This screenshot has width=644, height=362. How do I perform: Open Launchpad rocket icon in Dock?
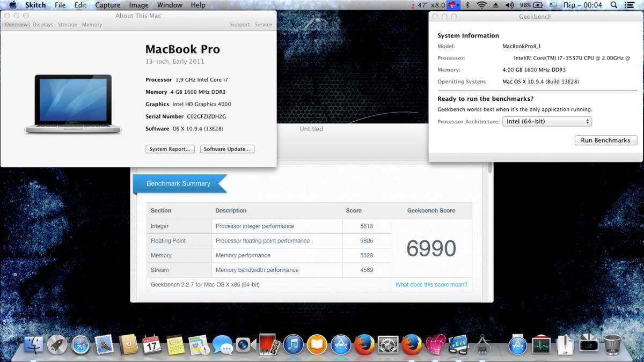click(57, 344)
